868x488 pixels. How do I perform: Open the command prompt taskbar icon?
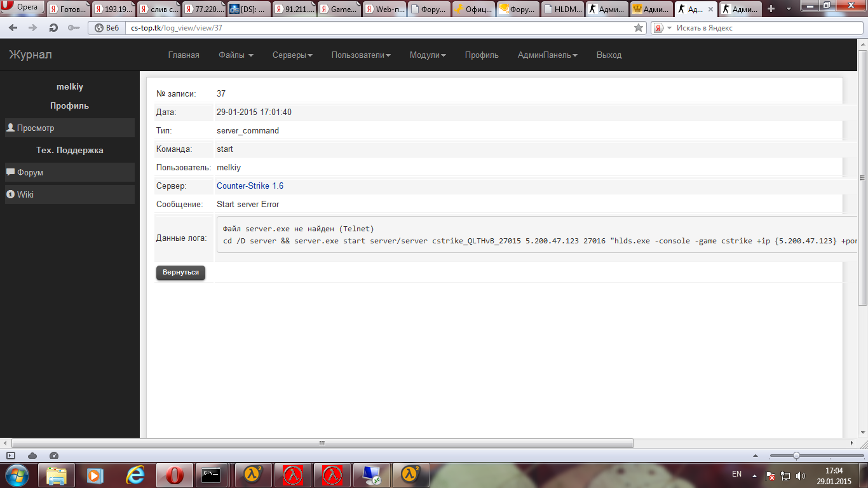pos(211,475)
